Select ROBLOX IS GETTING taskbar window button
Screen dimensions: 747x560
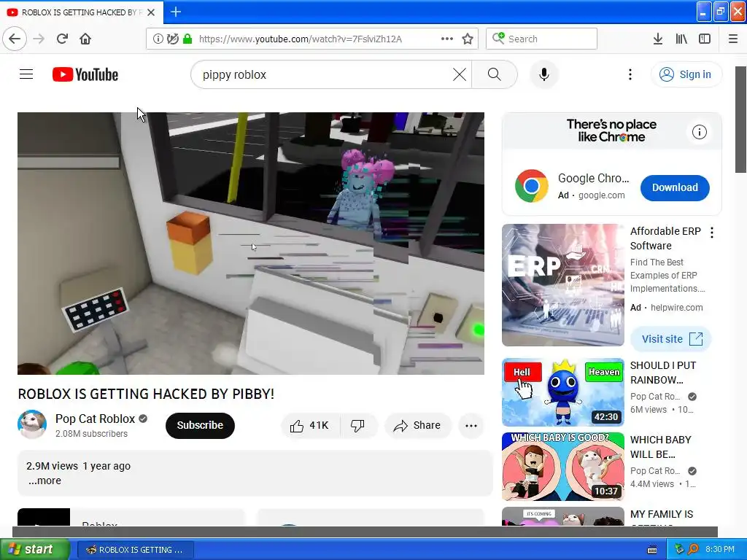tap(135, 550)
